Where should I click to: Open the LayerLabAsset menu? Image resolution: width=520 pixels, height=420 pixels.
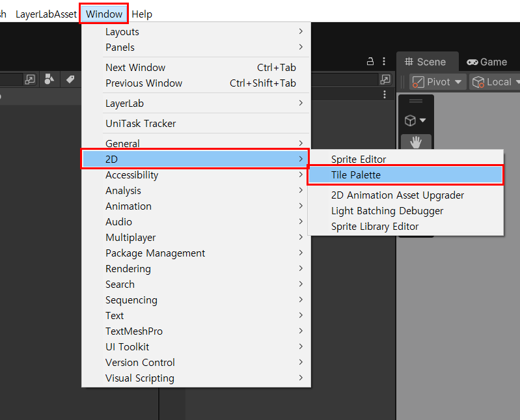coord(46,14)
